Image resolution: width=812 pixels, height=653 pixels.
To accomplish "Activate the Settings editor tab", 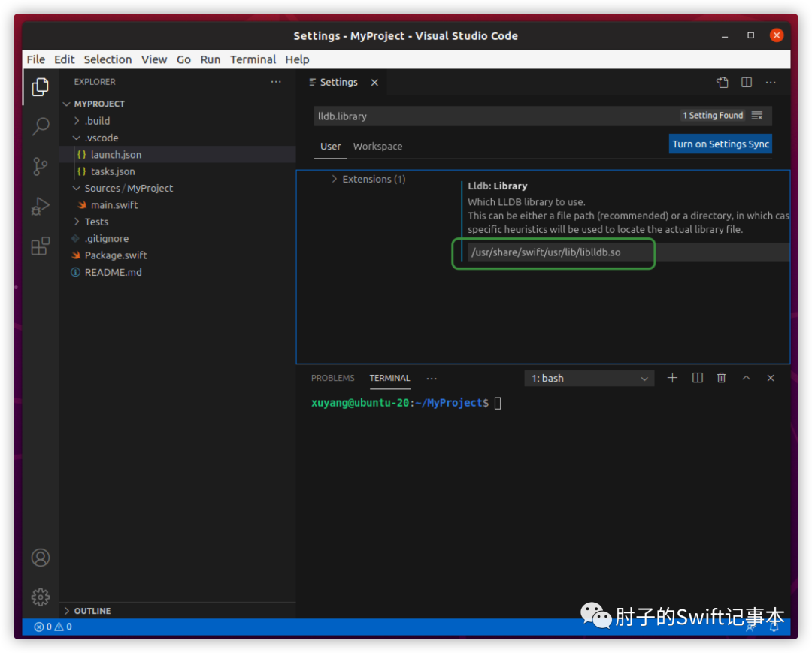I will coord(338,82).
